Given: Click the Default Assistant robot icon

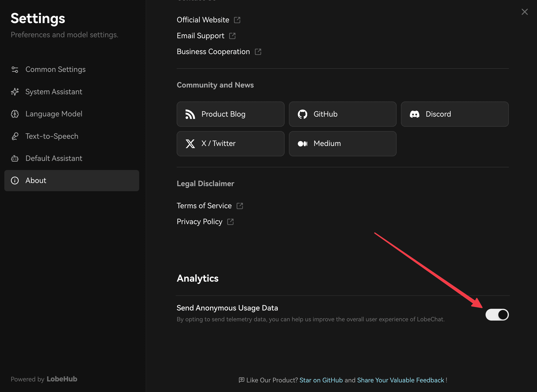Looking at the screenshot, I should pos(15,158).
